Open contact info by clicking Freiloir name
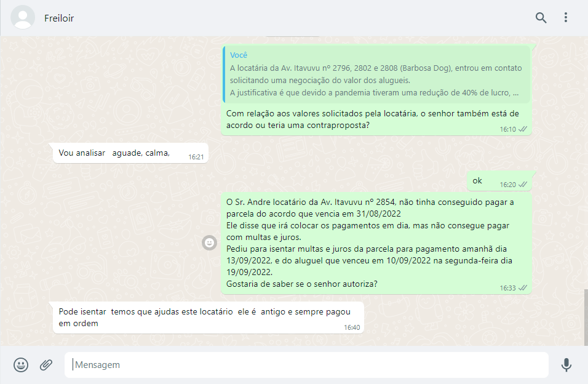 click(59, 18)
